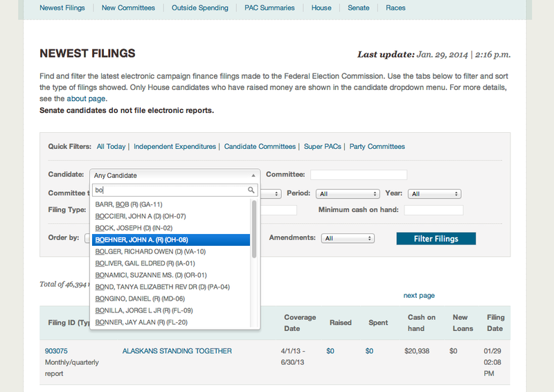Image resolution: width=554 pixels, height=392 pixels.
Task: Apply the Independent Expenditures quick filter
Action: [175, 147]
